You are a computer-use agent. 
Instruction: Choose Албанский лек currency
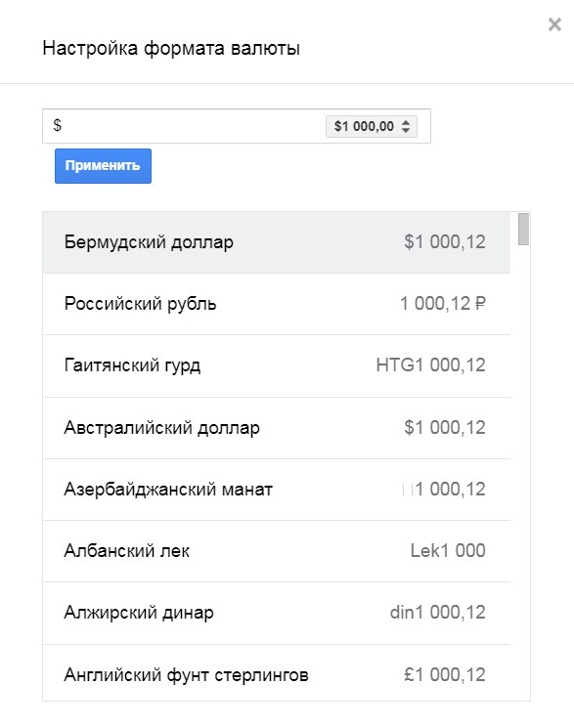point(277,551)
